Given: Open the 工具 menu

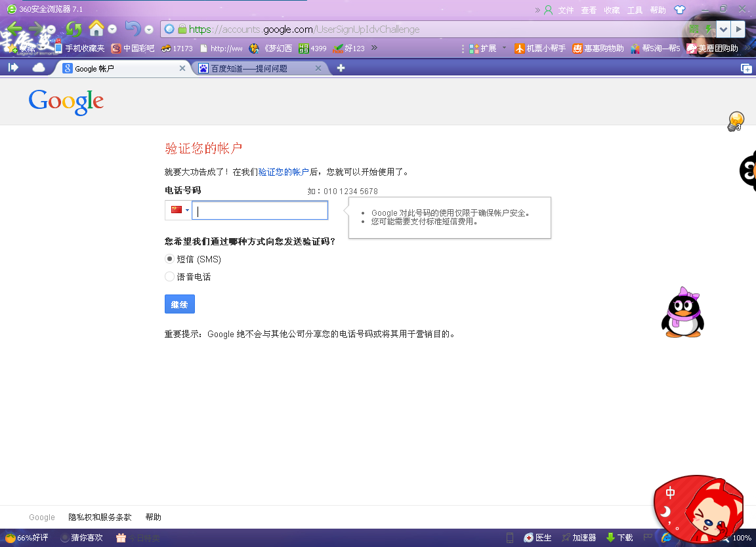Looking at the screenshot, I should [x=635, y=10].
